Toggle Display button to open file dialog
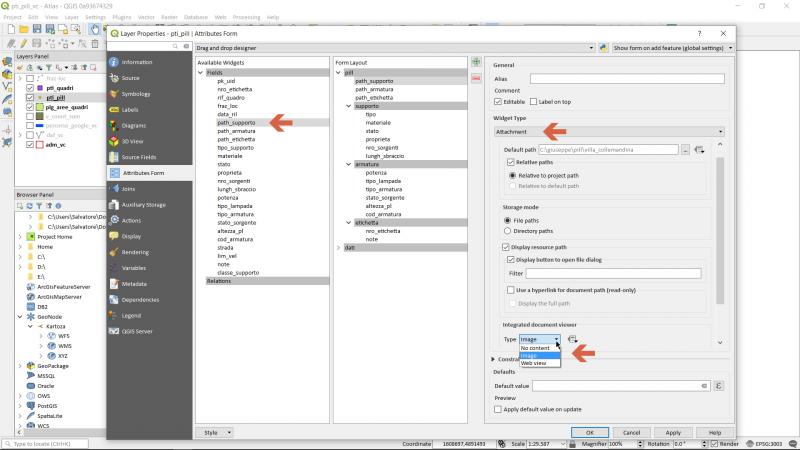 (x=511, y=260)
